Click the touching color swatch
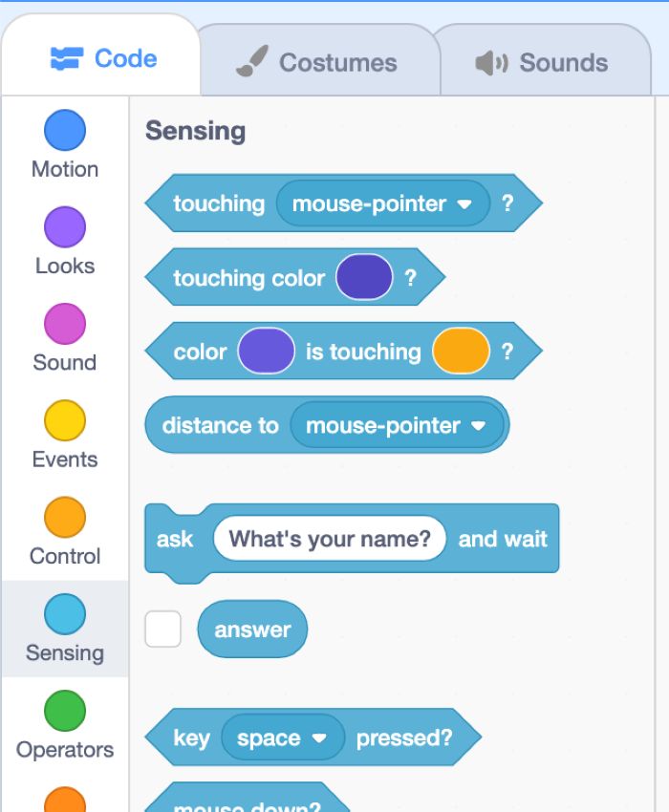The height and width of the screenshot is (812, 669). click(365, 277)
